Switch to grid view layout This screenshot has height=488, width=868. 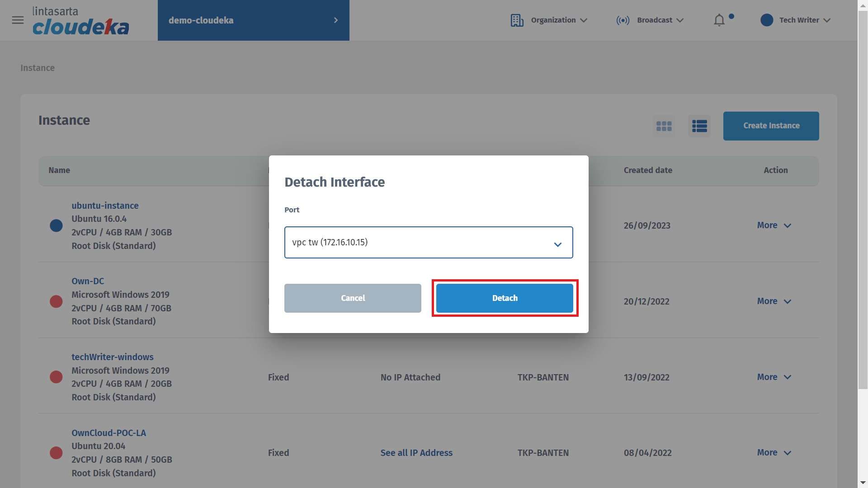click(664, 126)
